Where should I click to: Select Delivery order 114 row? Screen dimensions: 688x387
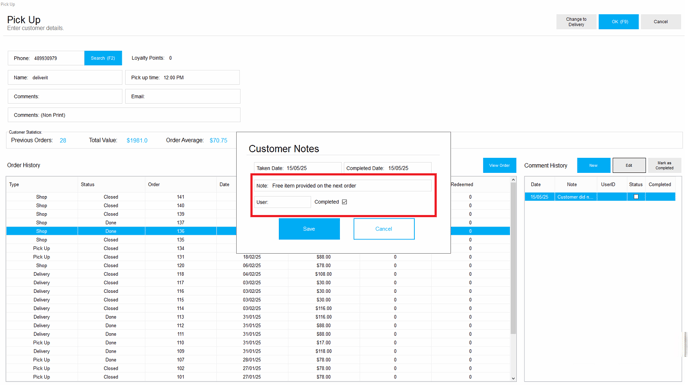tap(258, 308)
